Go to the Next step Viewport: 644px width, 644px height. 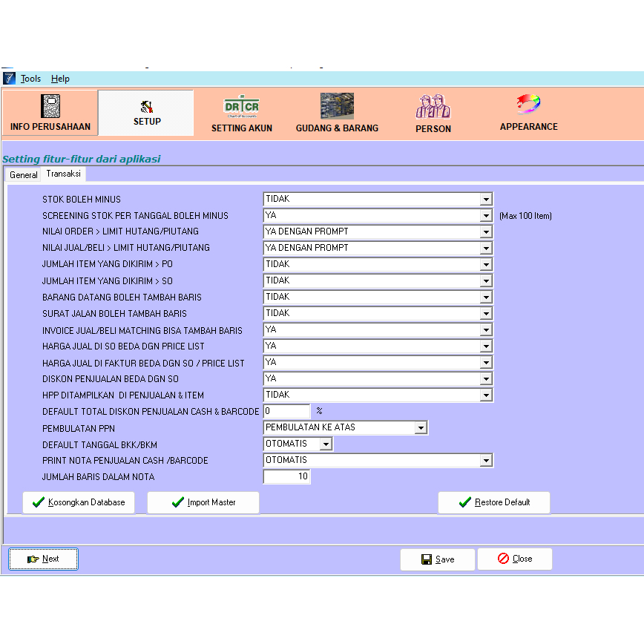point(43,559)
